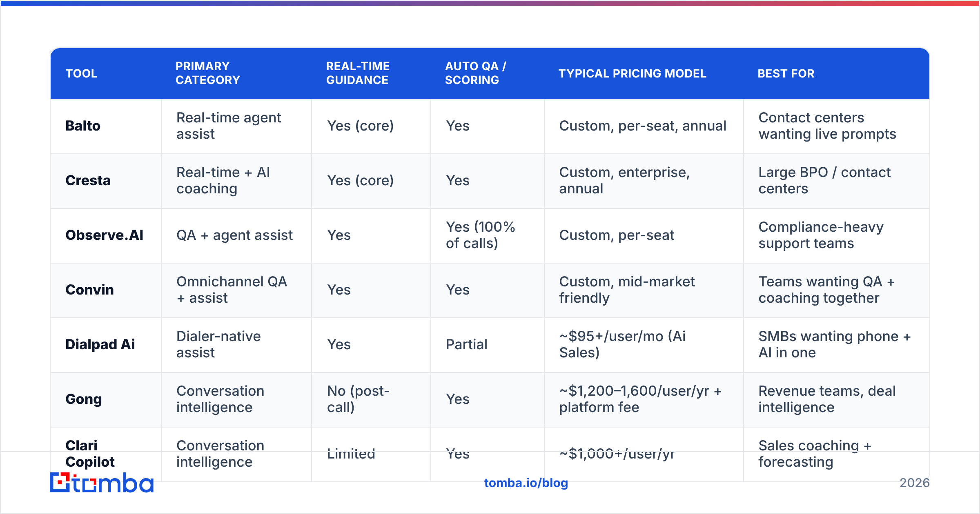Open the tomba.io/blog link

526,483
